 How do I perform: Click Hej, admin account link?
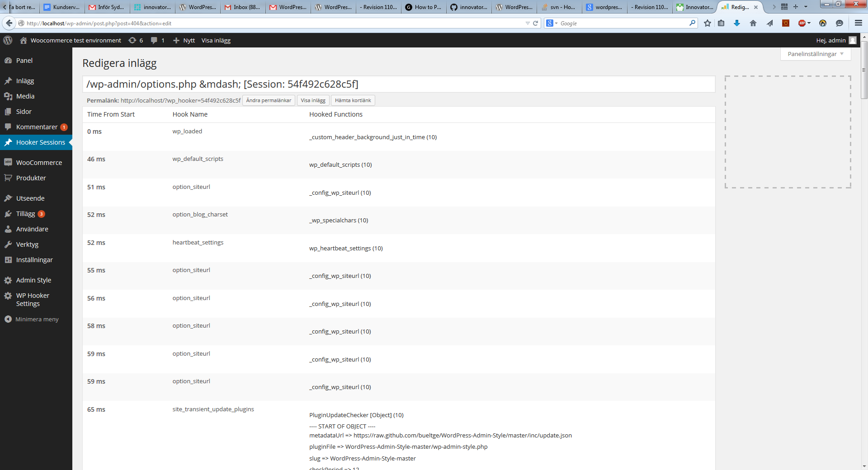pos(831,40)
